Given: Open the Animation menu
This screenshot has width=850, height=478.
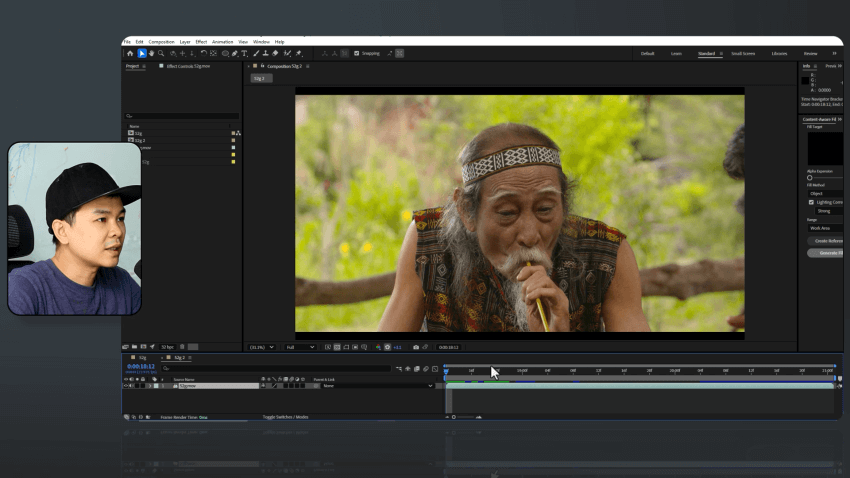Looking at the screenshot, I should click(222, 42).
